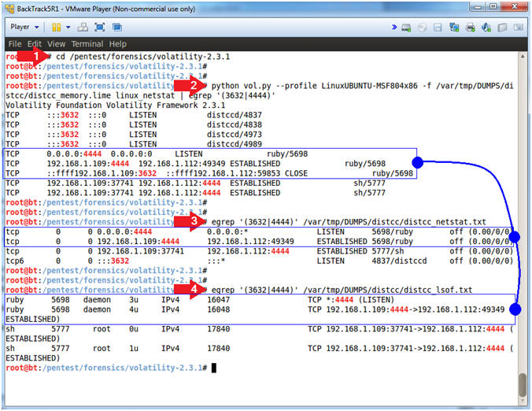The image size is (532, 411).
Task: Click 'cd /pentest/forensics/volatility-2.3.1' command text
Action: pos(143,57)
